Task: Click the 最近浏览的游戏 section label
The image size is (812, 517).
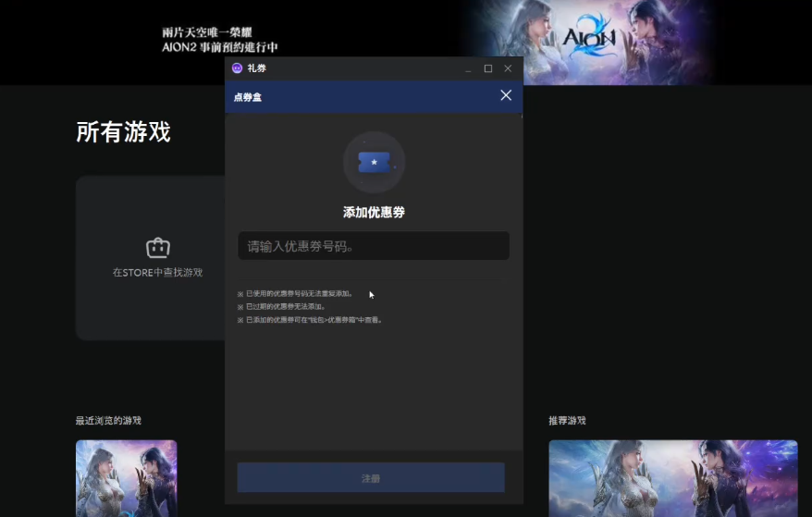Action: coord(108,421)
